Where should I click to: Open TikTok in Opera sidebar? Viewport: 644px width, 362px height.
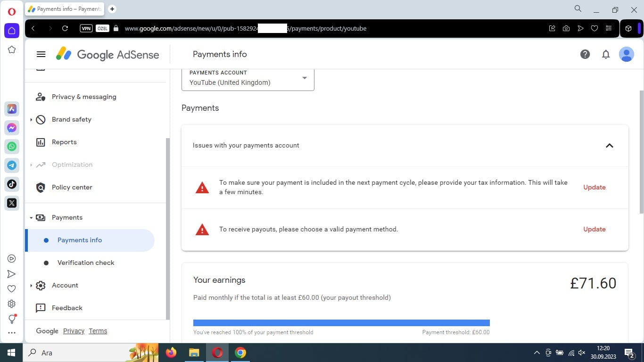coord(12,184)
